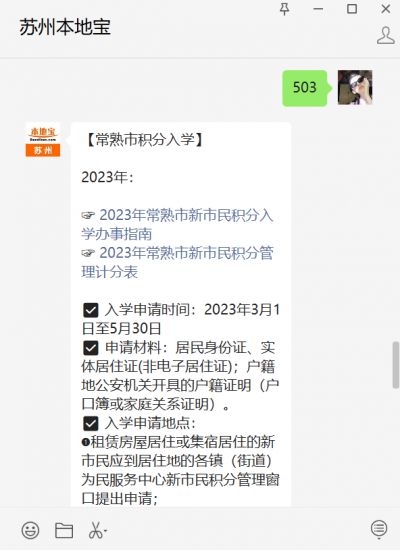
Task: Pin the chat window on top
Action: click(284, 9)
